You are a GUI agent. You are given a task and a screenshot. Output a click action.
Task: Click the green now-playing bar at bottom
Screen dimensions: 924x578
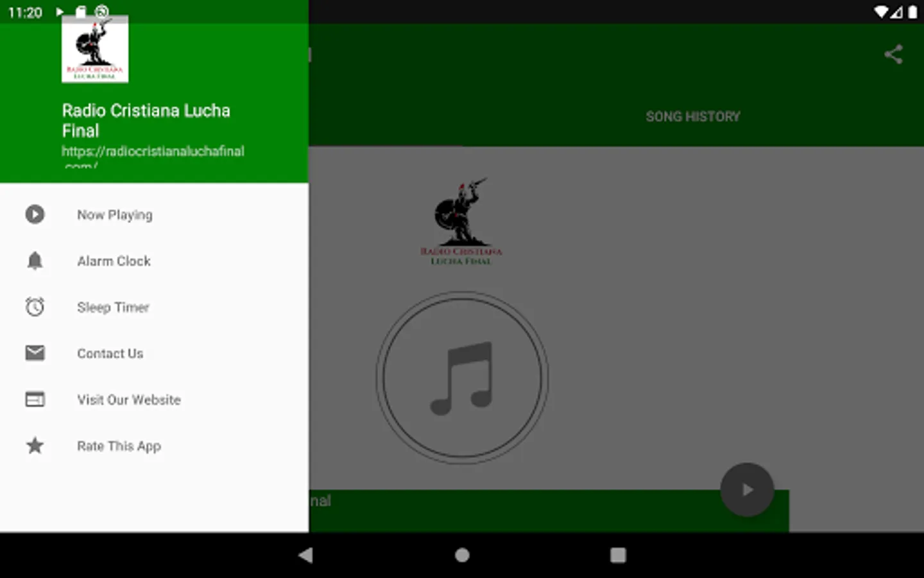(x=549, y=511)
